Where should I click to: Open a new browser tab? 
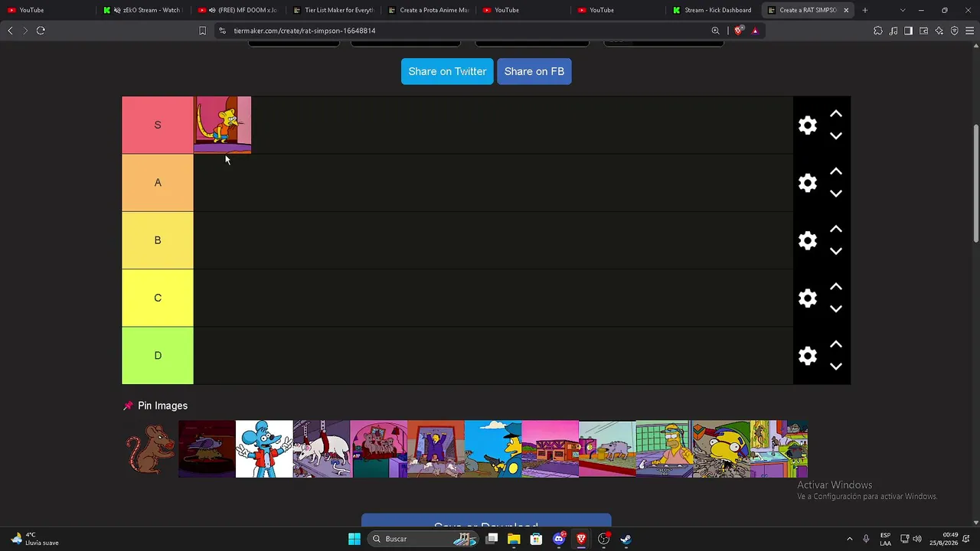click(865, 10)
